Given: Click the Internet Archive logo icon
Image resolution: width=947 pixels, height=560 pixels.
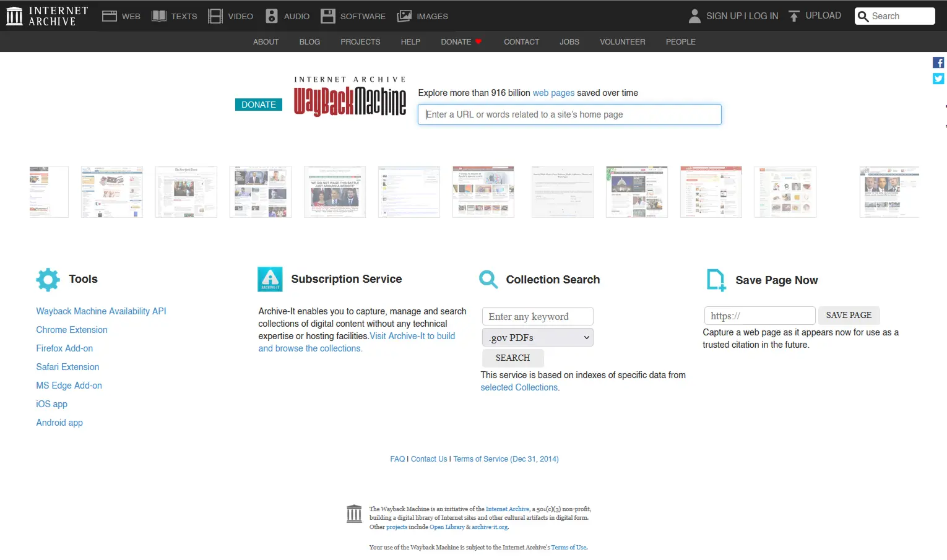Looking at the screenshot, I should 14,16.
